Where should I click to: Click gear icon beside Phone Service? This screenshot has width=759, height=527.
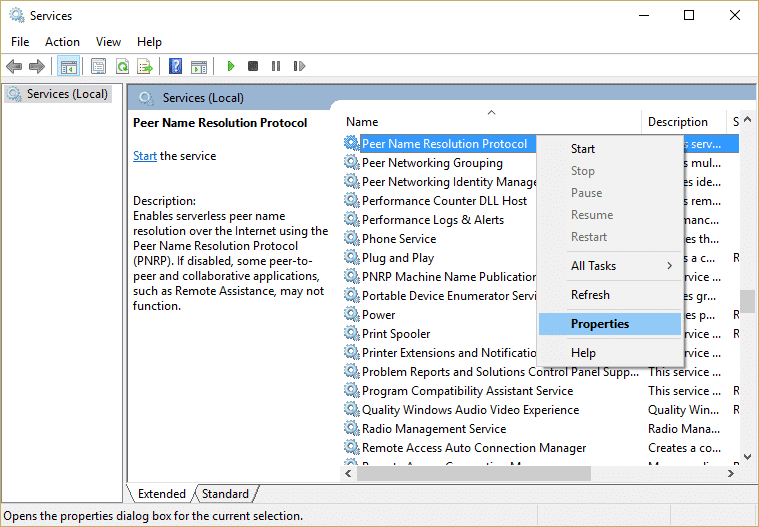(x=351, y=238)
